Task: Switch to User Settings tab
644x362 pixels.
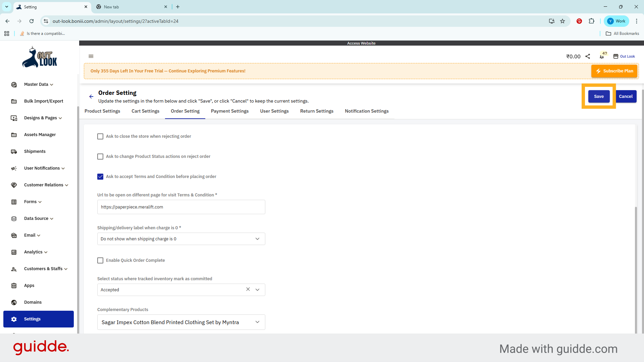Action: click(x=274, y=111)
